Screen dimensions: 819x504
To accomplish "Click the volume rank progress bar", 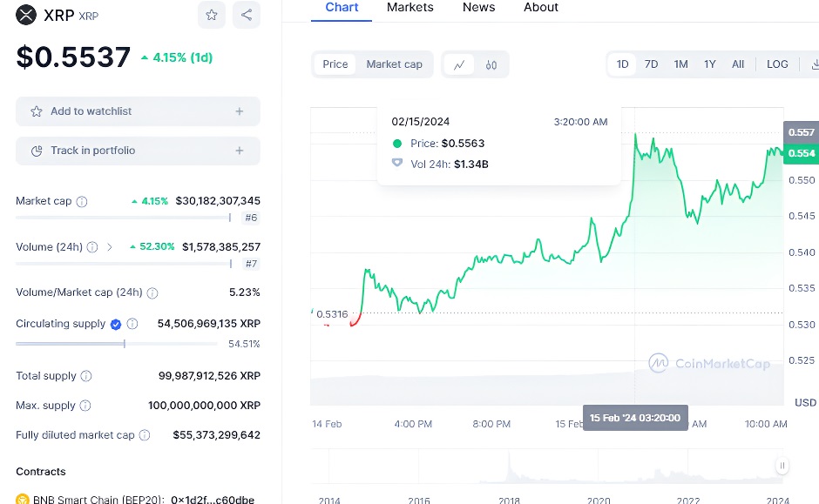I will [x=124, y=264].
